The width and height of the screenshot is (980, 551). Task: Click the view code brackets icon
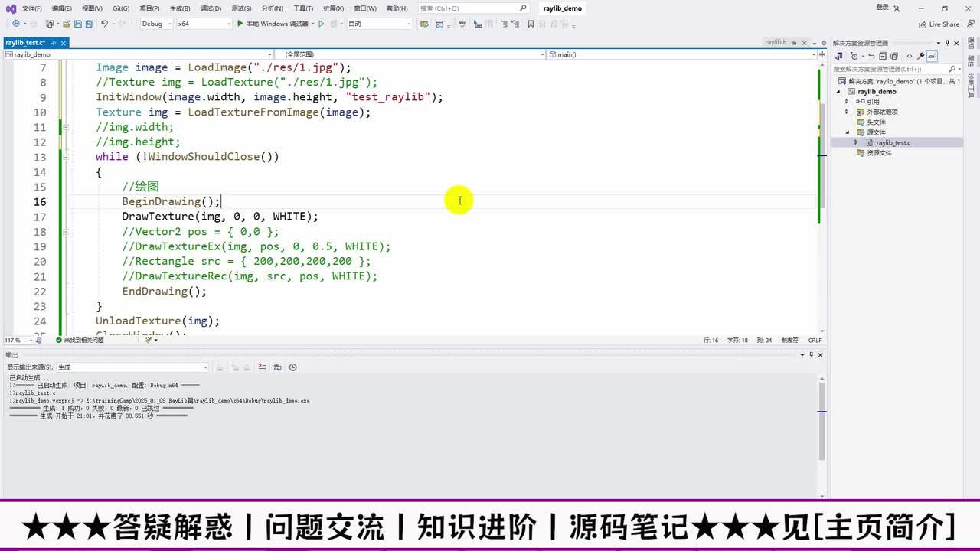910,56
